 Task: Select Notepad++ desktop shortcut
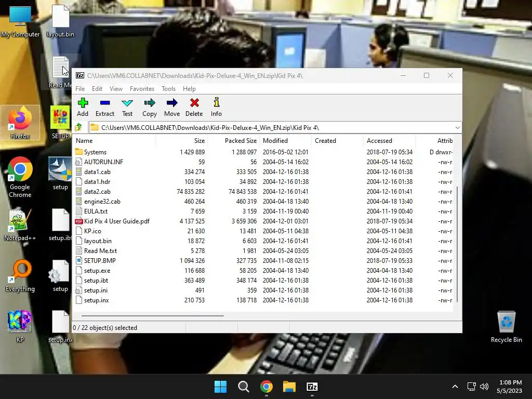(20, 224)
